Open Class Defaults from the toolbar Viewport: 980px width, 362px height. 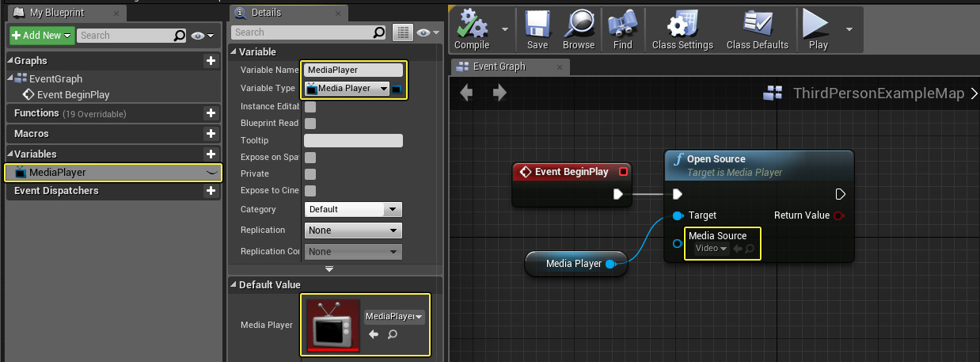tap(758, 29)
